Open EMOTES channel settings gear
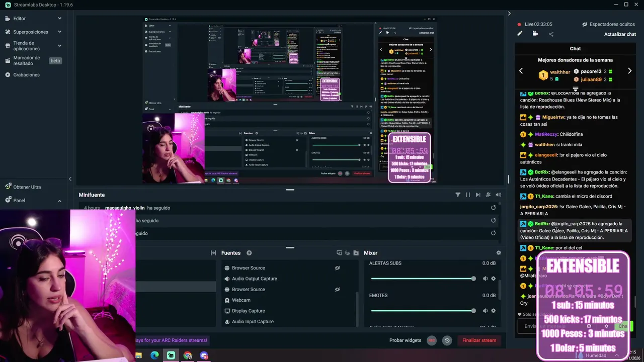Screen dimensions: 644x362 click(493, 311)
